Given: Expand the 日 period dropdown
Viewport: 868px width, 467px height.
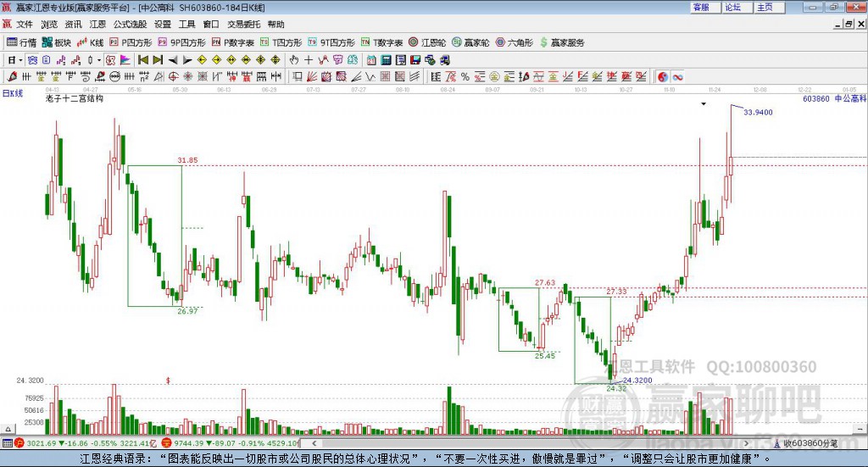Looking at the screenshot, I should pos(20,60).
